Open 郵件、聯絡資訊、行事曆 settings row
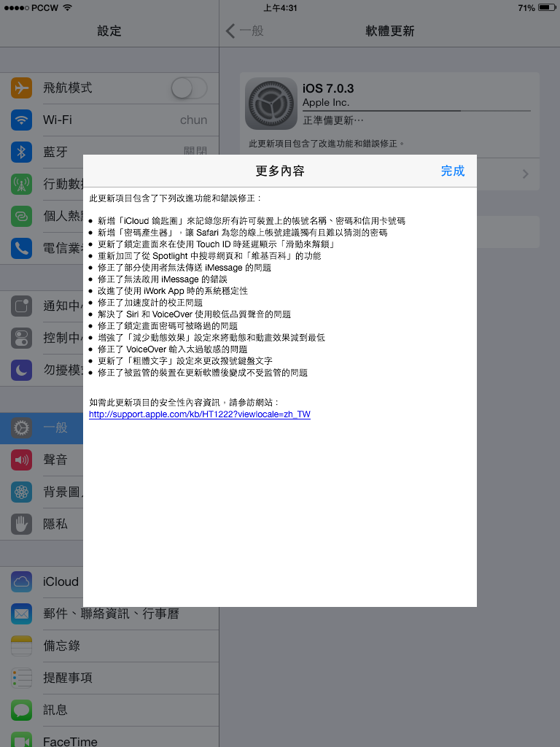This screenshot has height=747, width=560. (109, 614)
